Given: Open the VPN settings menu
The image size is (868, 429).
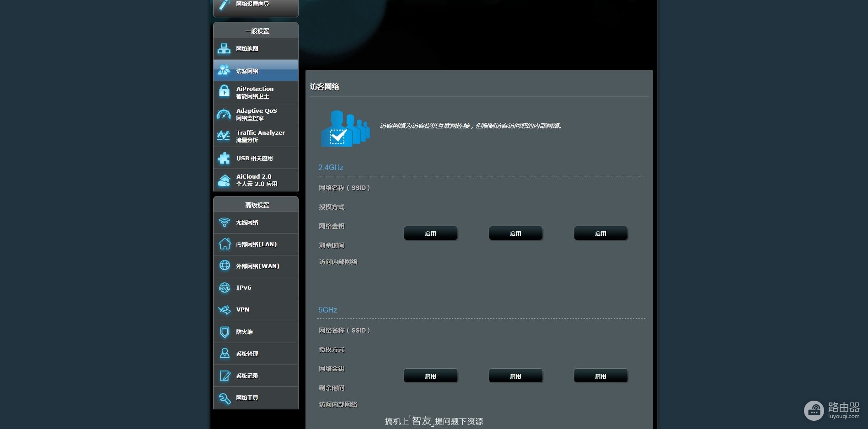Looking at the screenshot, I should [x=256, y=310].
